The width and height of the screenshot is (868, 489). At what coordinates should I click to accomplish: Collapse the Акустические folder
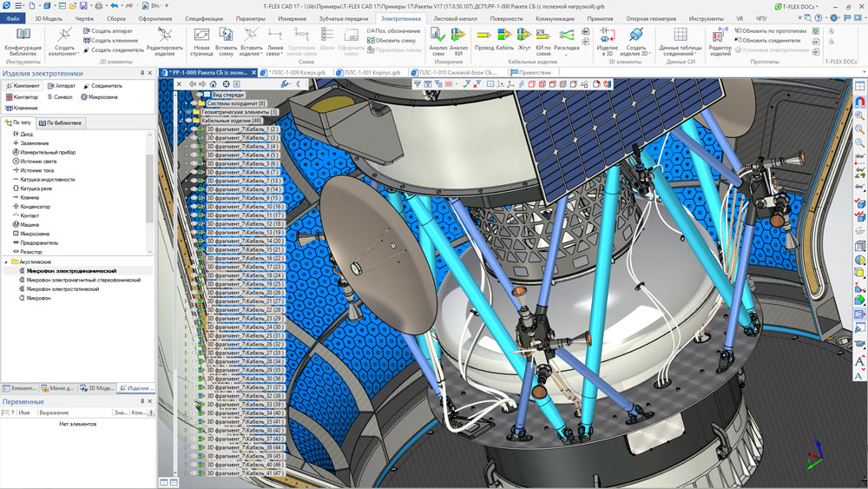(7, 262)
